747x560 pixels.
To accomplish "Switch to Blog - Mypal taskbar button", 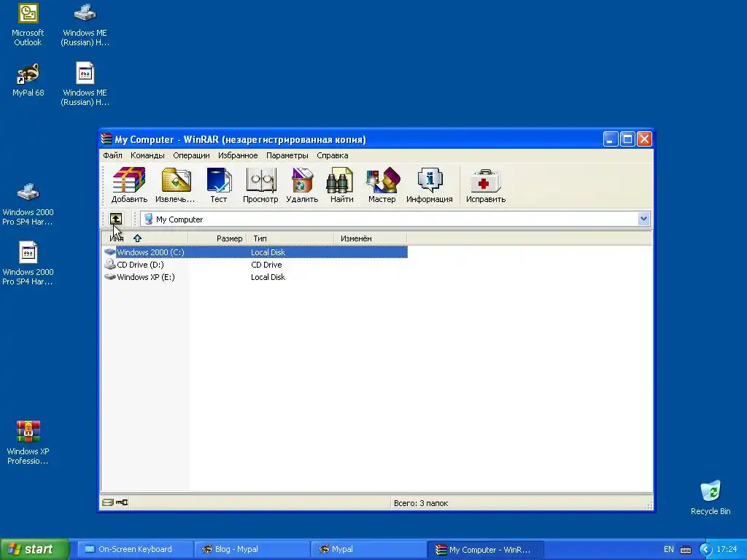I will click(252, 550).
